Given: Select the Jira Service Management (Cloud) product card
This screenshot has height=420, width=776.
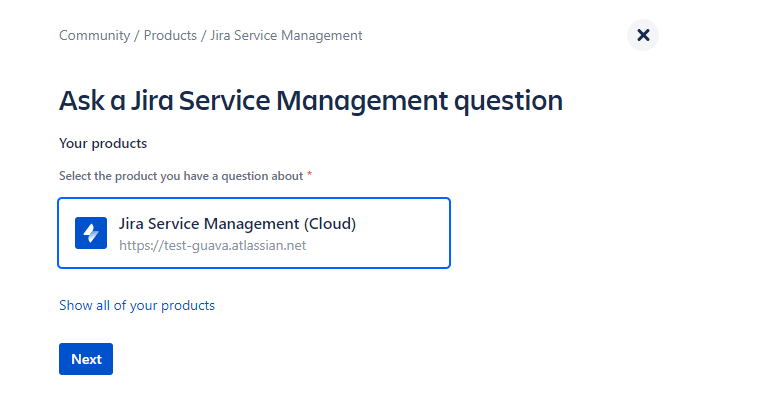Looking at the screenshot, I should [x=254, y=233].
